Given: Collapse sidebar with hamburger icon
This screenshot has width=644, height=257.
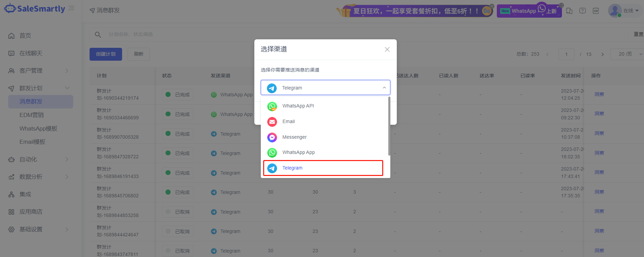Looking at the screenshot, I should 71,8.
